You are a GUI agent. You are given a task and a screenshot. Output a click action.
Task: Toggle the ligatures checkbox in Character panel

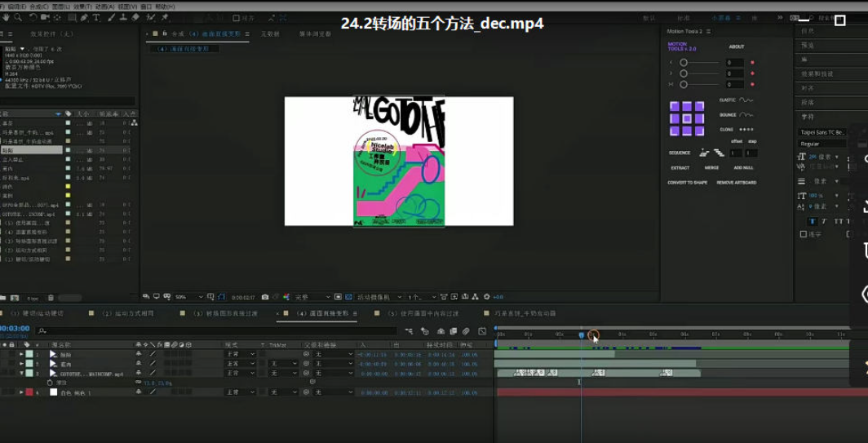pyautogui.click(x=804, y=234)
